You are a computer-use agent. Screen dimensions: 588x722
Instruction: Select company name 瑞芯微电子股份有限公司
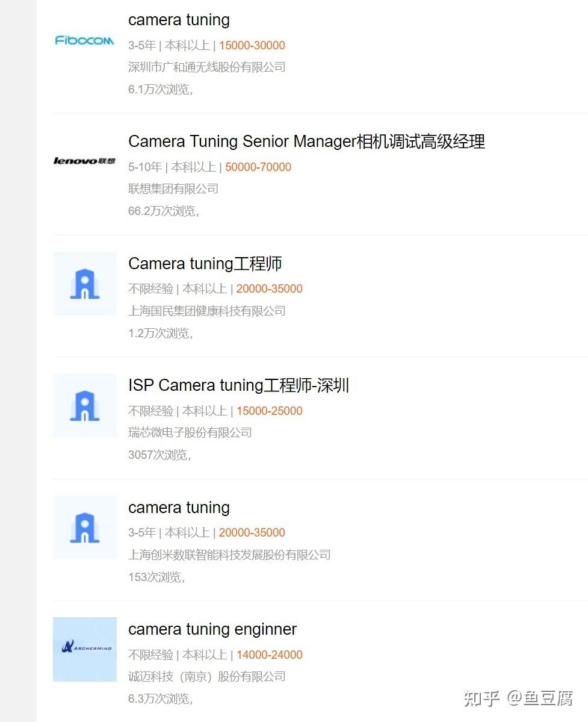190,432
